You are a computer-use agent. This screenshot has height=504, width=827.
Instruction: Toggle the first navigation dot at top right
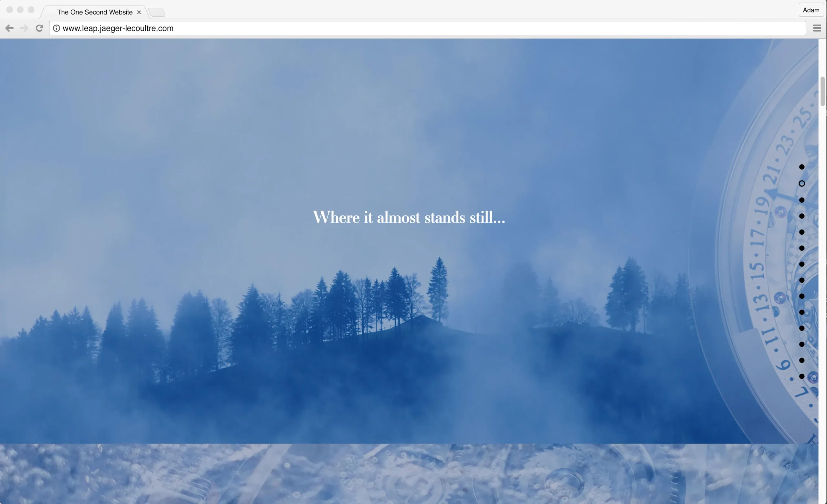click(801, 167)
